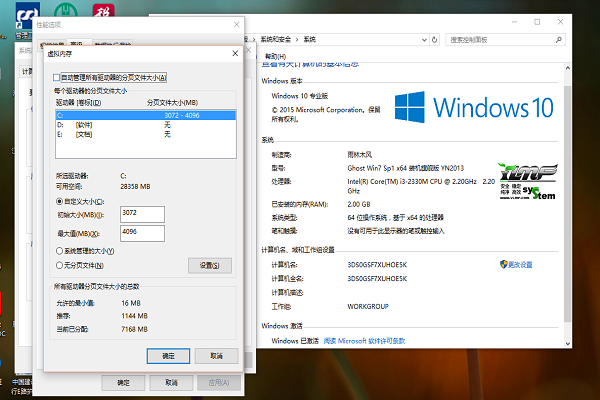This screenshot has height=400, width=600.
Task: Close the Performance Options (性能选项) window
Action: coord(236,24)
